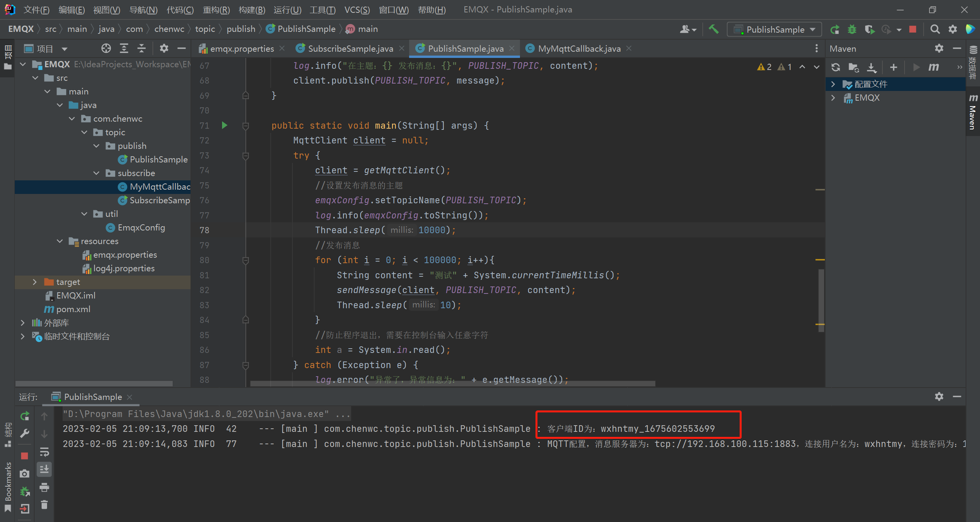
Task: Close the PublishSample.java editor tab
Action: pyautogui.click(x=512, y=48)
